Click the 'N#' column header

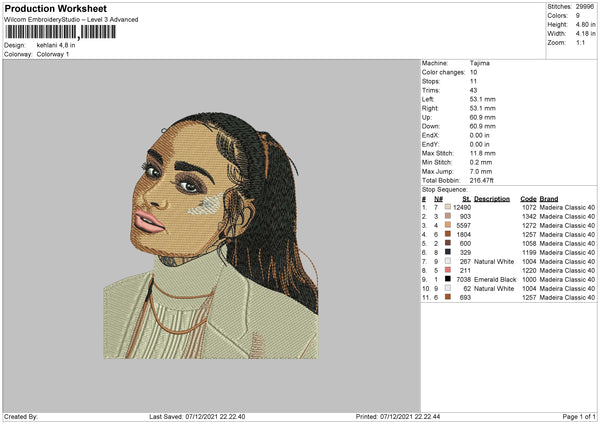[438, 199]
